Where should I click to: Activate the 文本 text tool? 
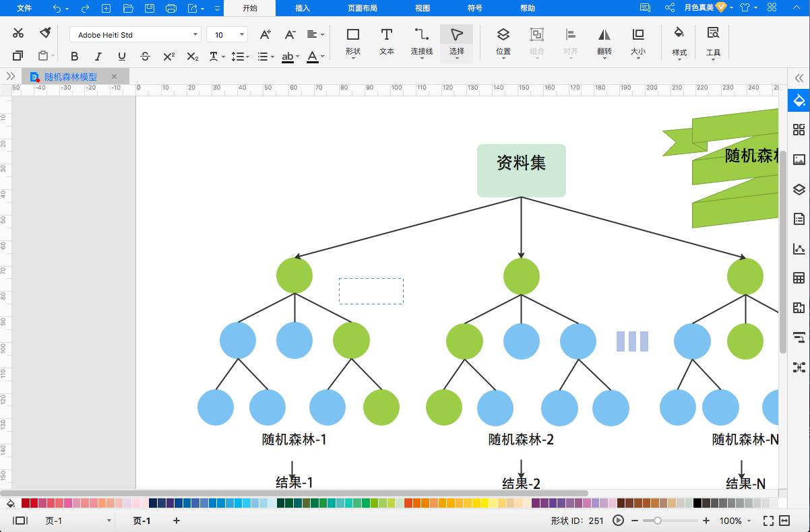click(x=386, y=42)
